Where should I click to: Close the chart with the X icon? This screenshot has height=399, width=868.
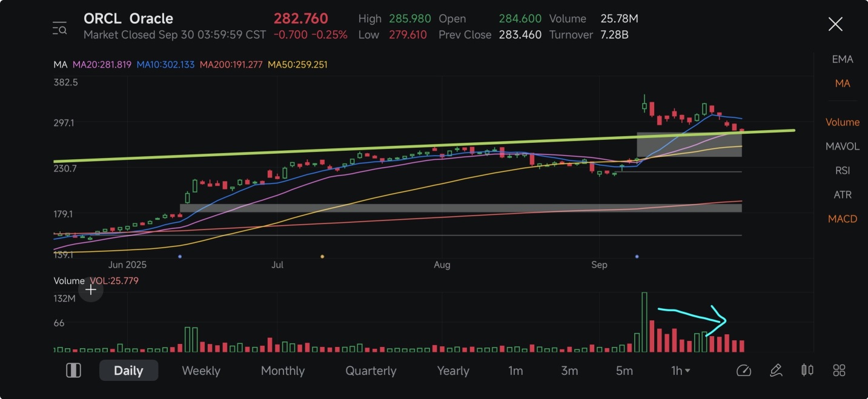tap(835, 24)
